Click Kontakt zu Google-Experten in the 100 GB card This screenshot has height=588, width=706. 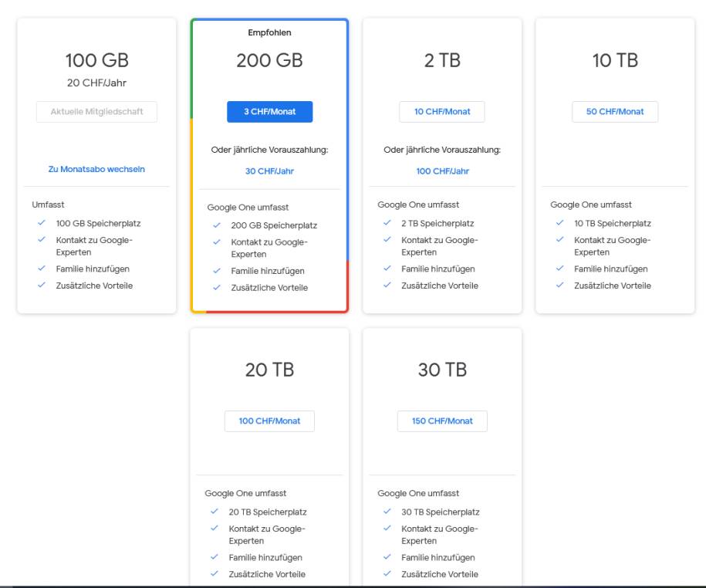(x=94, y=246)
